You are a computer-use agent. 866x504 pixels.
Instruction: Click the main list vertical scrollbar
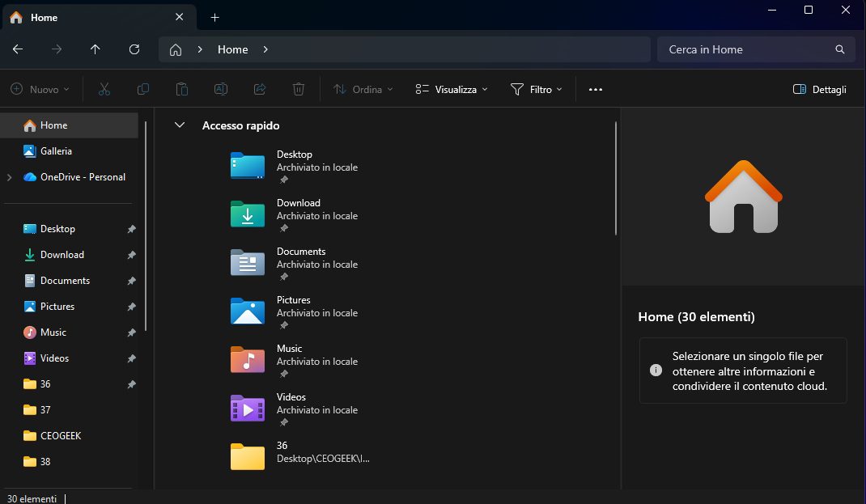615,179
